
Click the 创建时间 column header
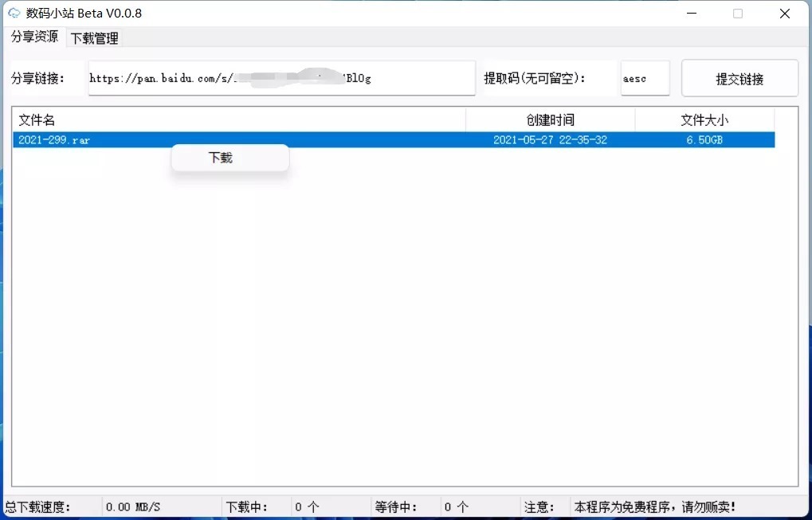(550, 120)
